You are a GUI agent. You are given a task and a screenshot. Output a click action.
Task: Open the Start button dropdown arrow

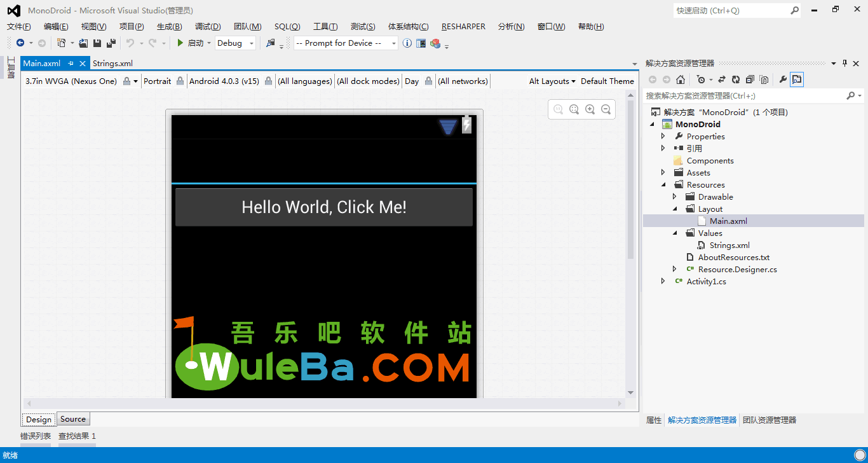coord(209,43)
